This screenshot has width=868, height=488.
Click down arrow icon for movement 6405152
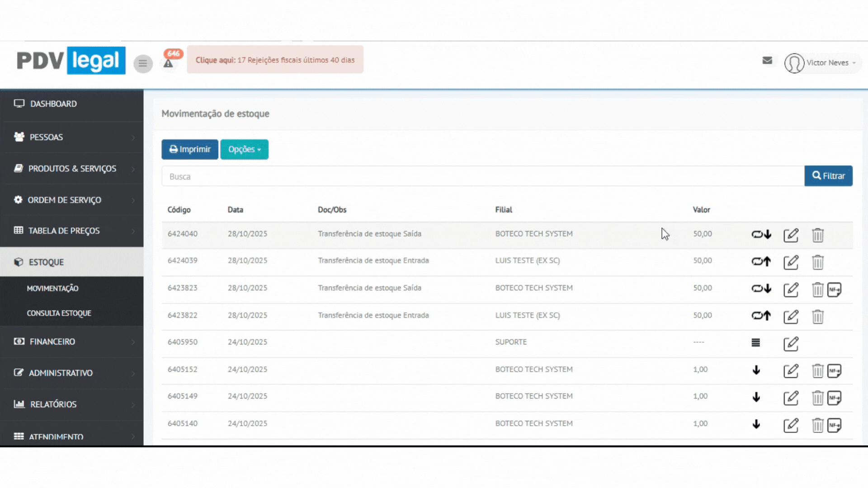[x=756, y=371]
